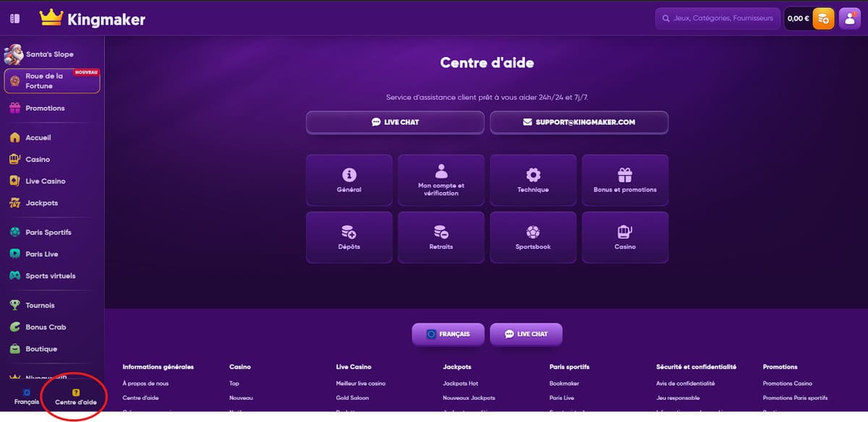Open the deposit wallet icon button

[x=823, y=19]
